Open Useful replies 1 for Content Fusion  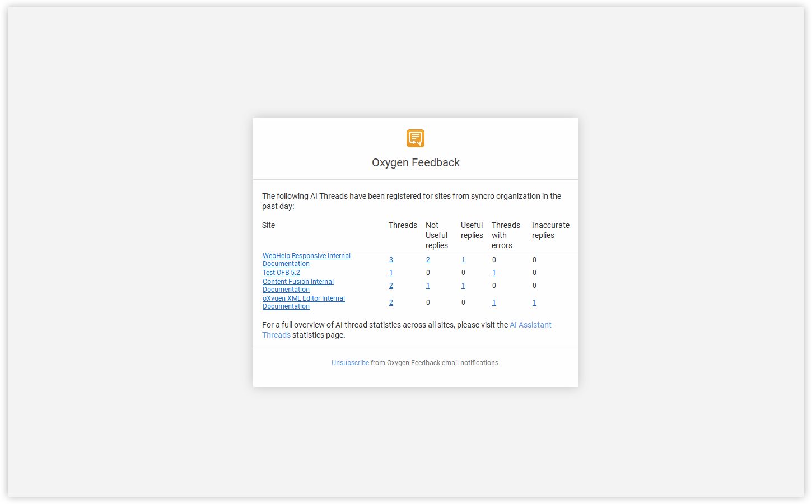coord(463,286)
